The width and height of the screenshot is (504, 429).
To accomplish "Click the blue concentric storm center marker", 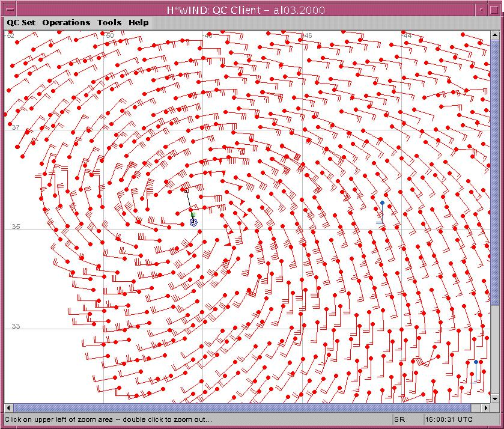I will point(193,222).
